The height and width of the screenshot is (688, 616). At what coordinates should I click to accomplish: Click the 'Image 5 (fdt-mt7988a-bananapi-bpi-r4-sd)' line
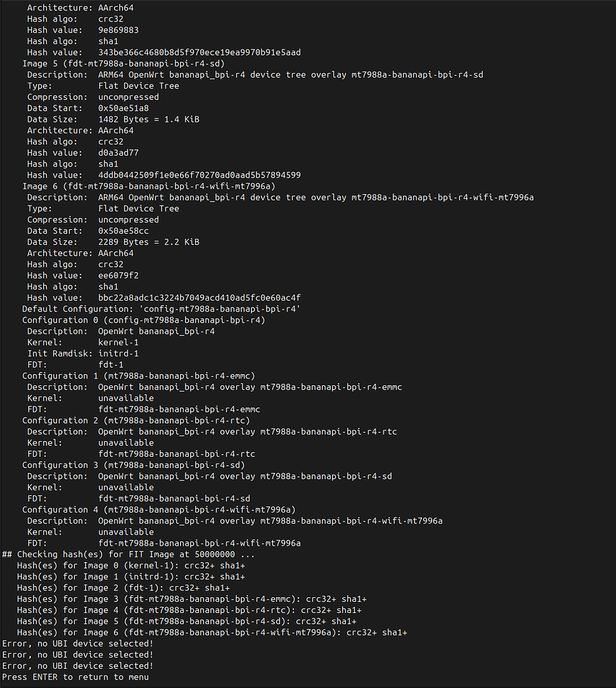pos(123,63)
